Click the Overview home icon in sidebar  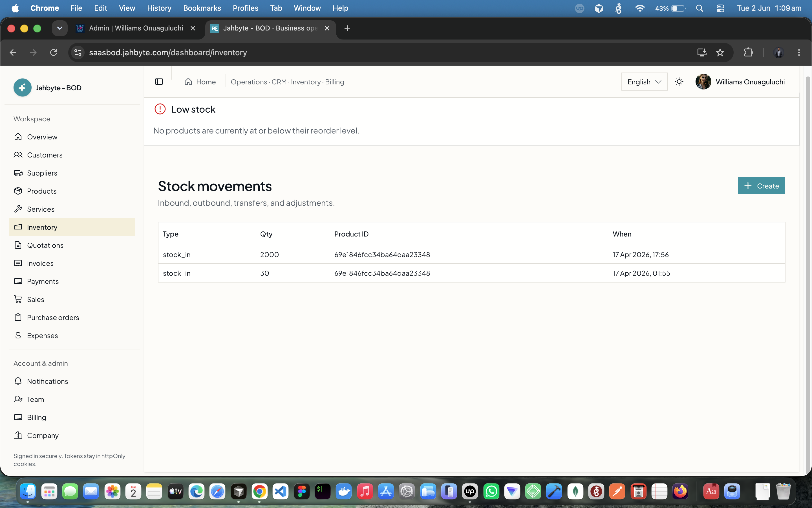pos(18,136)
